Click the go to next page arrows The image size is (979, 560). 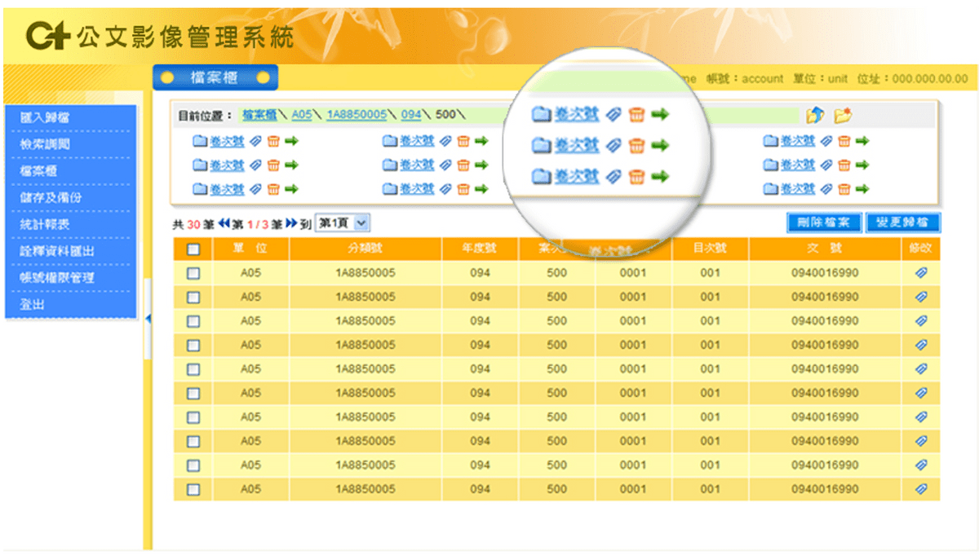point(291,223)
